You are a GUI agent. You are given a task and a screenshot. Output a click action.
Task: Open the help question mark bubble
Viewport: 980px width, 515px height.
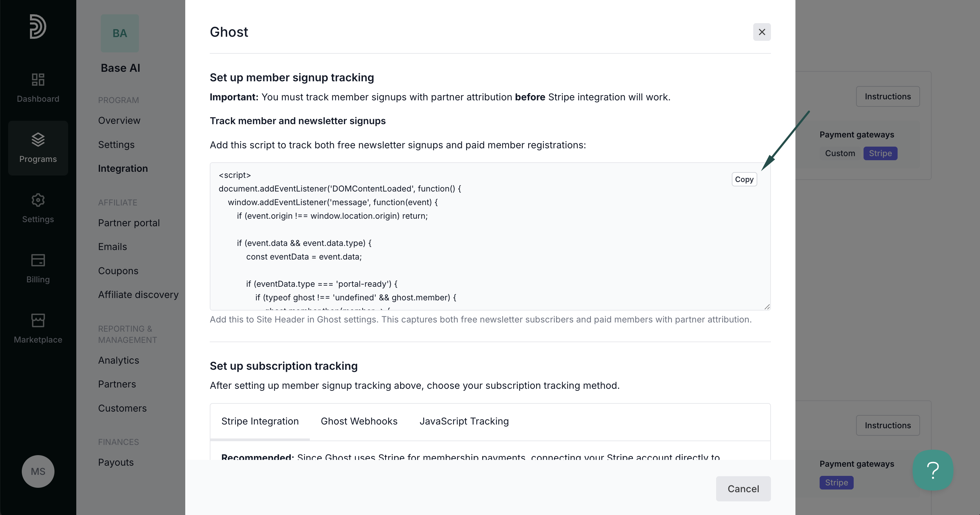click(x=933, y=470)
